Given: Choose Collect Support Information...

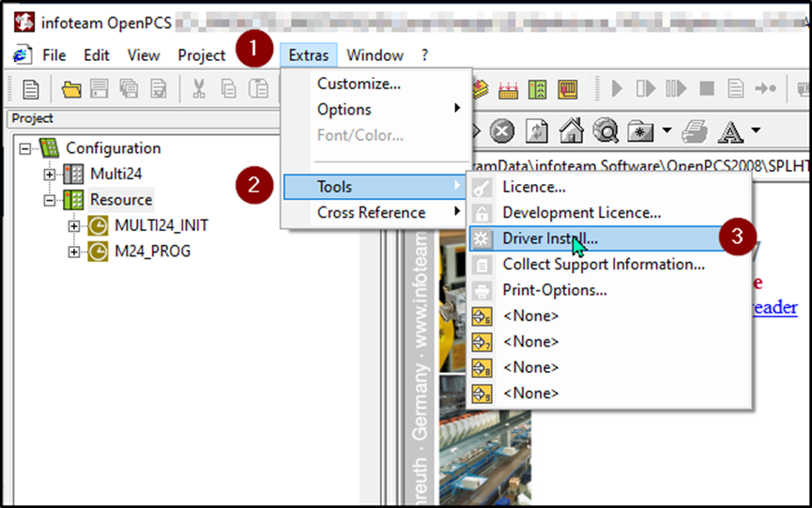Looking at the screenshot, I should coord(610,264).
